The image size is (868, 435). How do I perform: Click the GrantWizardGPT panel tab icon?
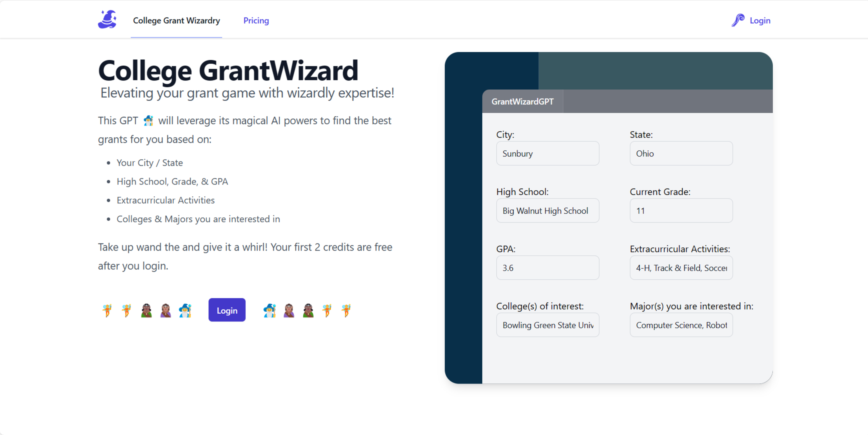[x=524, y=101]
